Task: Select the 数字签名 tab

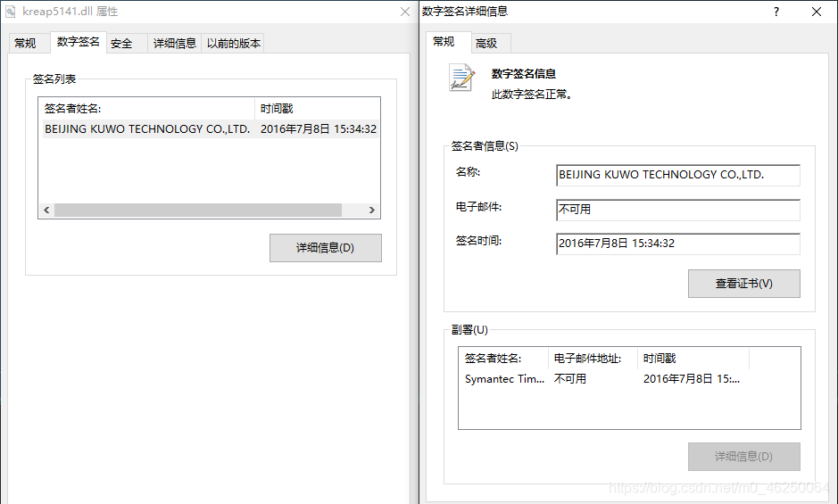Action: (x=78, y=42)
